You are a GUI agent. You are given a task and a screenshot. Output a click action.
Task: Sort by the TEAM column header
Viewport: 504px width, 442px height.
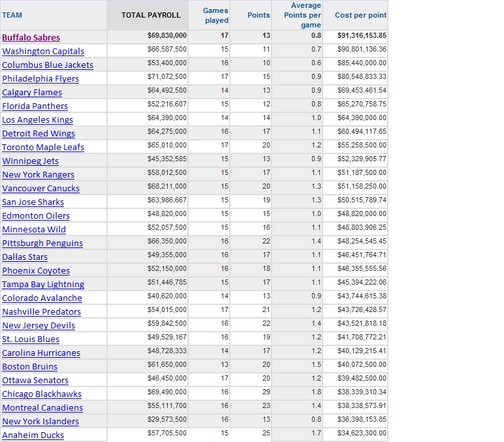(x=12, y=15)
